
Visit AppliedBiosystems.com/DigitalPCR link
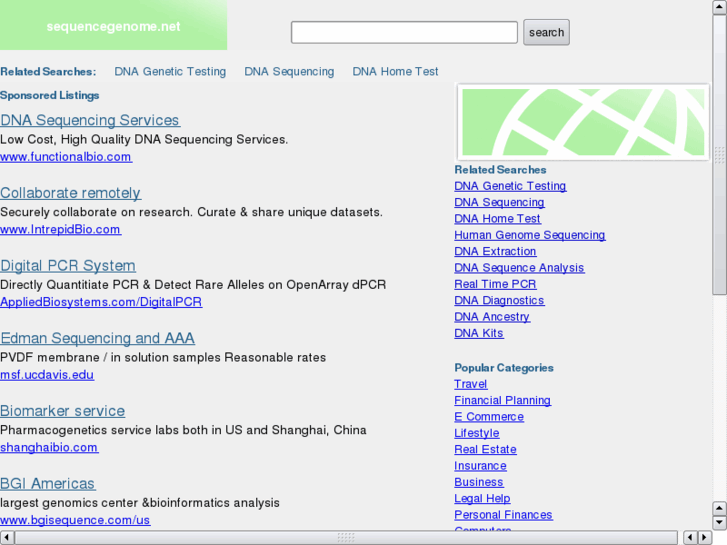click(x=101, y=302)
